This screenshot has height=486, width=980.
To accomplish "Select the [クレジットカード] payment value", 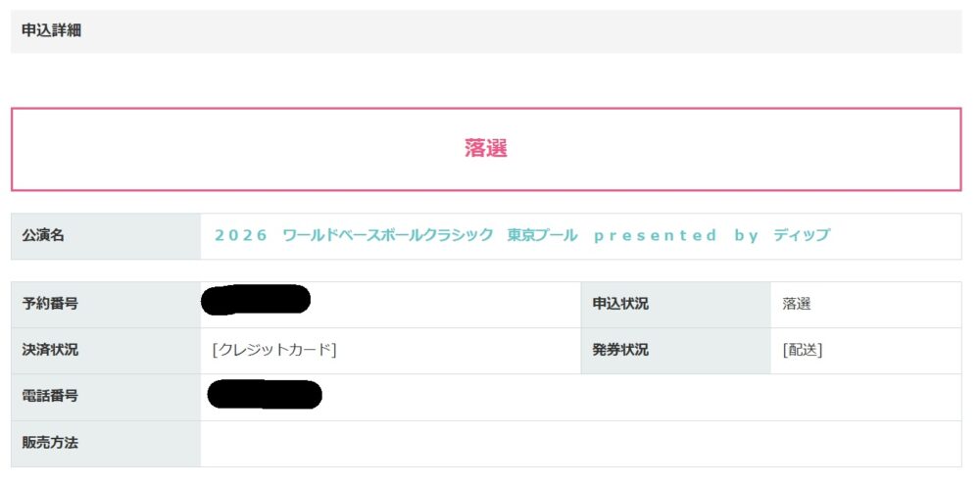I will click(274, 350).
